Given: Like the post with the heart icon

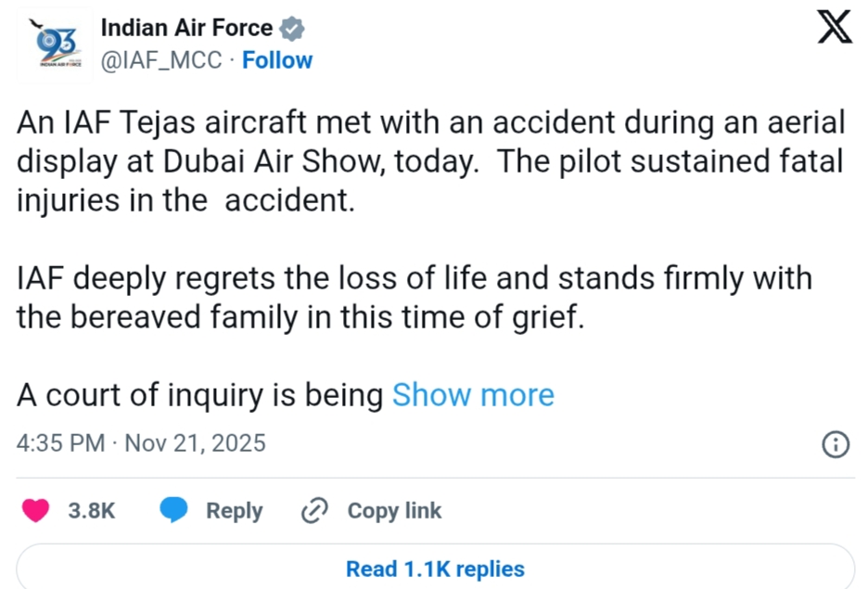Looking at the screenshot, I should click(36, 510).
